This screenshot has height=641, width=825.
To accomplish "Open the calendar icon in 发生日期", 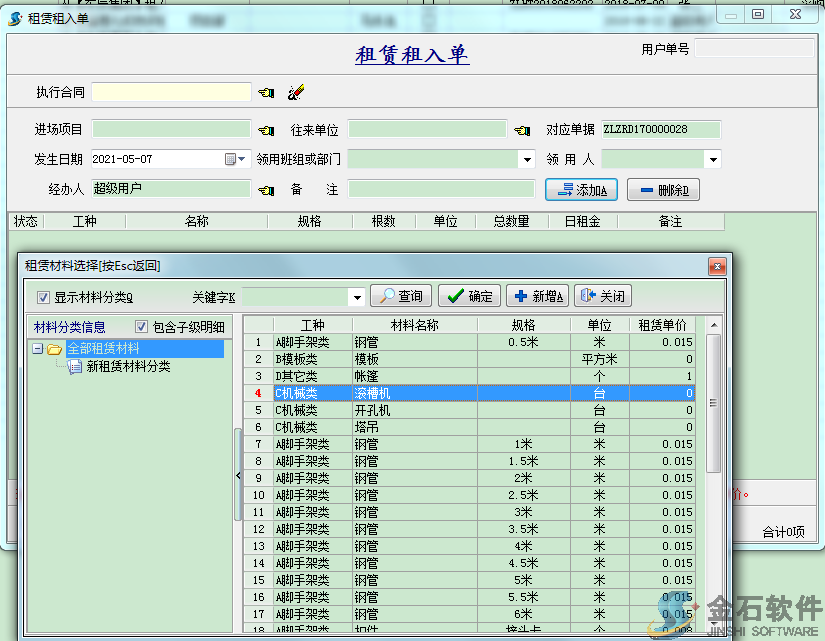I will pyautogui.click(x=230, y=159).
